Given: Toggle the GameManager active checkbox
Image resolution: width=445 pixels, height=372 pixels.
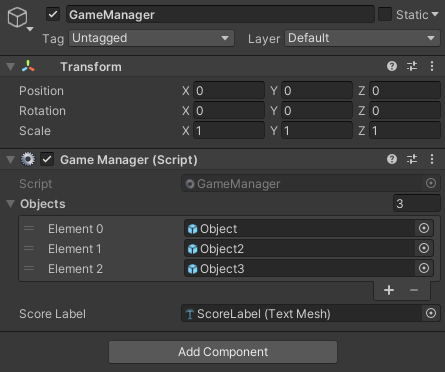Looking at the screenshot, I should tap(53, 14).
